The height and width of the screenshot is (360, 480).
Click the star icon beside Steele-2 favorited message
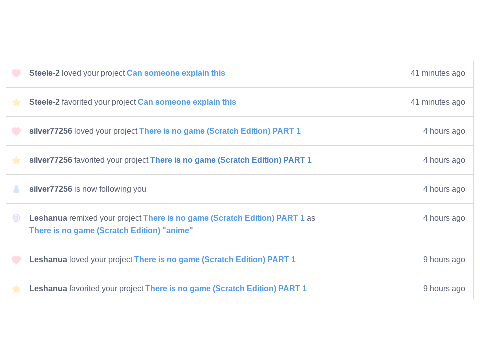[x=16, y=102]
